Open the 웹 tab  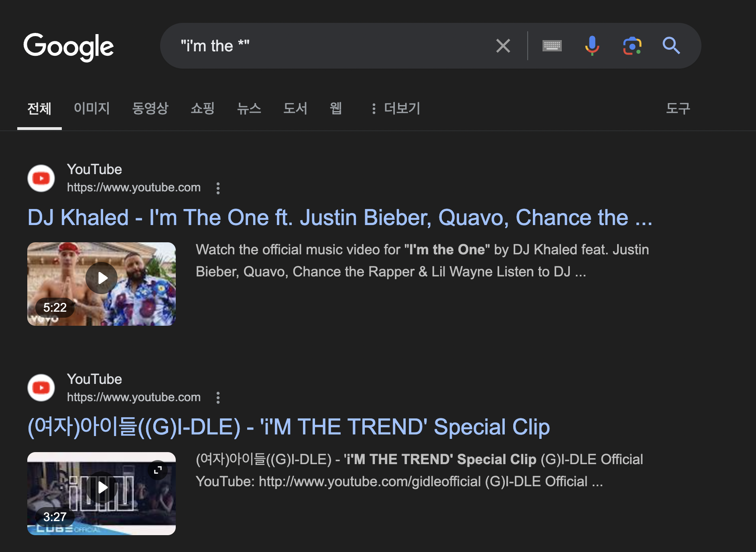click(336, 108)
